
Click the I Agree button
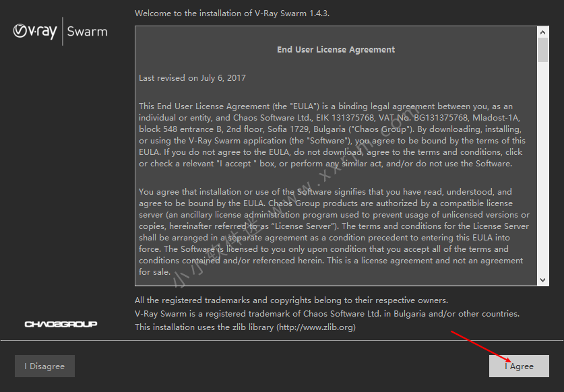tap(519, 366)
